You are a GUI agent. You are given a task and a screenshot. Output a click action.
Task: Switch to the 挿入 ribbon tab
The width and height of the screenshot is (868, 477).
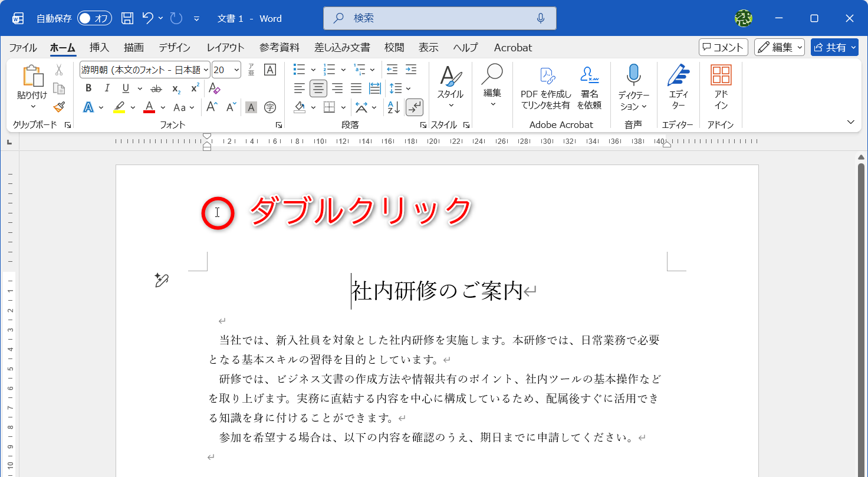98,47
